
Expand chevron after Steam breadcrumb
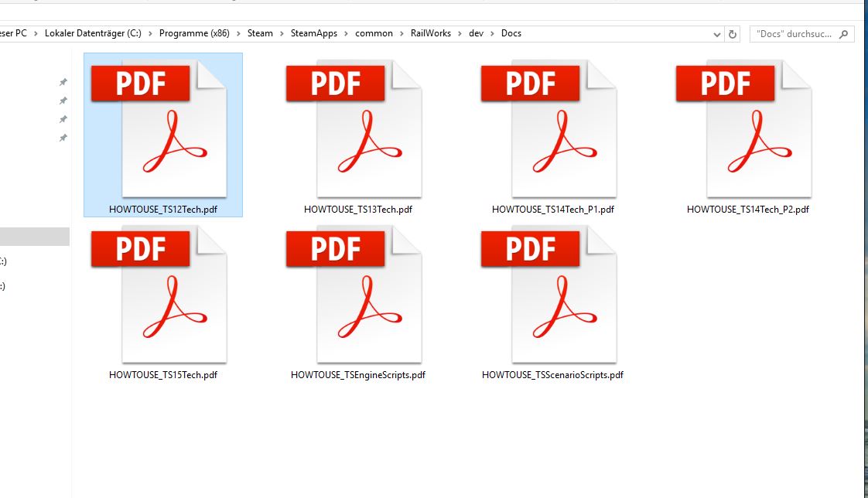coord(282,33)
